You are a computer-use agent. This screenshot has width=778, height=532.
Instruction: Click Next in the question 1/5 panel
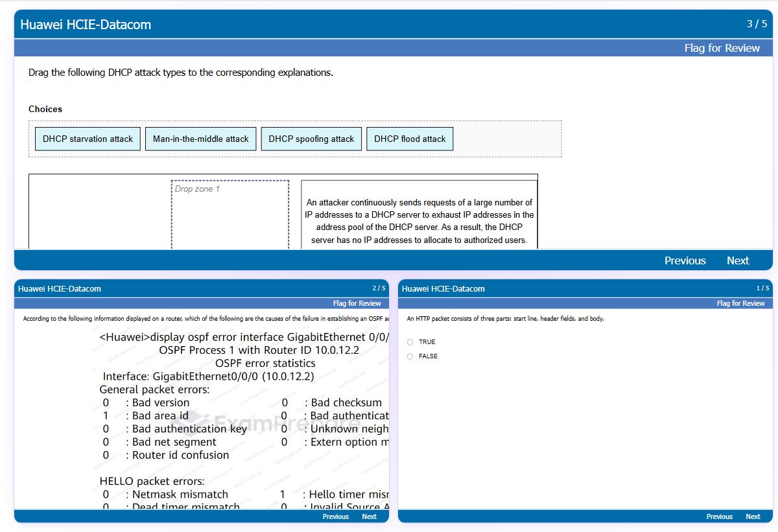click(x=753, y=516)
